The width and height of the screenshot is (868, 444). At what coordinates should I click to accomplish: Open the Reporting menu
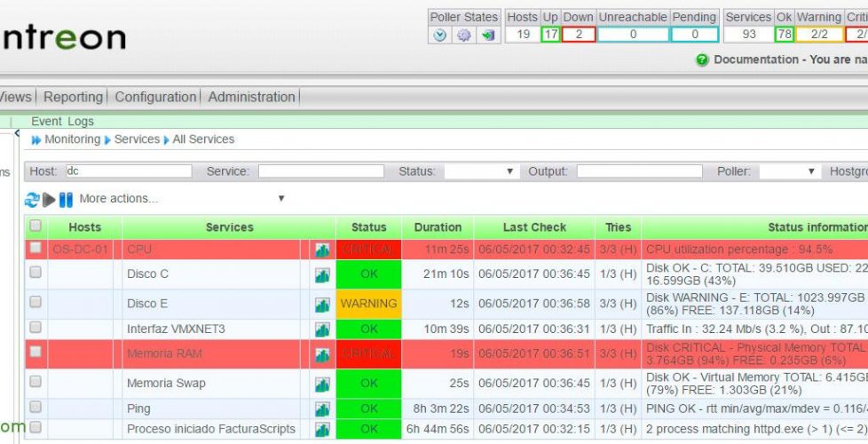coord(74,97)
